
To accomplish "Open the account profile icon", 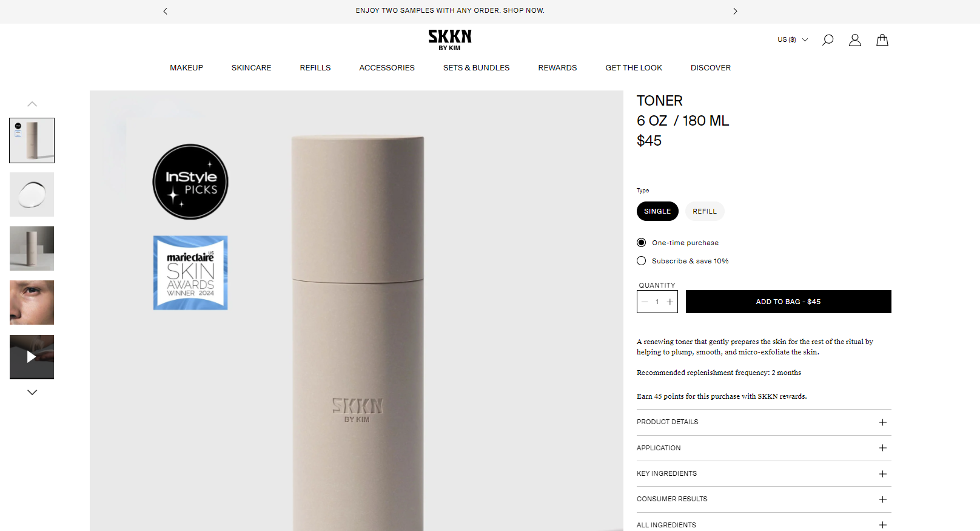I will click(x=855, y=40).
